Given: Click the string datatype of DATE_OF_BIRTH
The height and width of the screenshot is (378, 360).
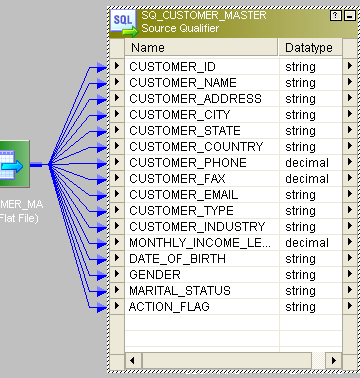Looking at the screenshot, I should [300, 259].
